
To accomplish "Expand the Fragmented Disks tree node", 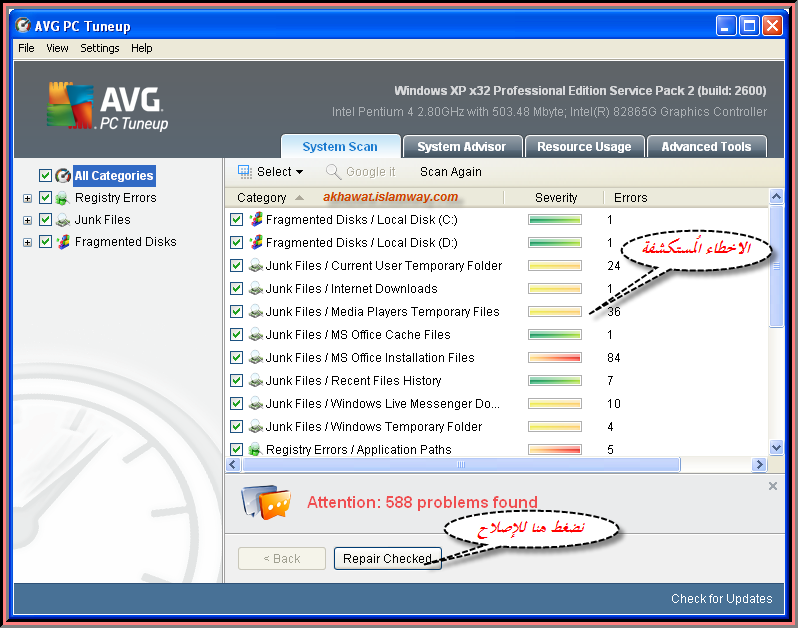I will pos(27,242).
